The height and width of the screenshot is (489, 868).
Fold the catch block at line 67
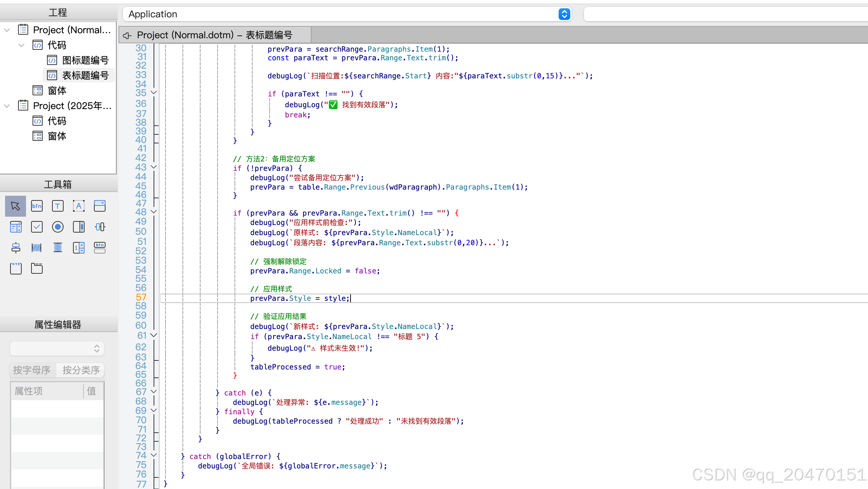click(x=154, y=391)
